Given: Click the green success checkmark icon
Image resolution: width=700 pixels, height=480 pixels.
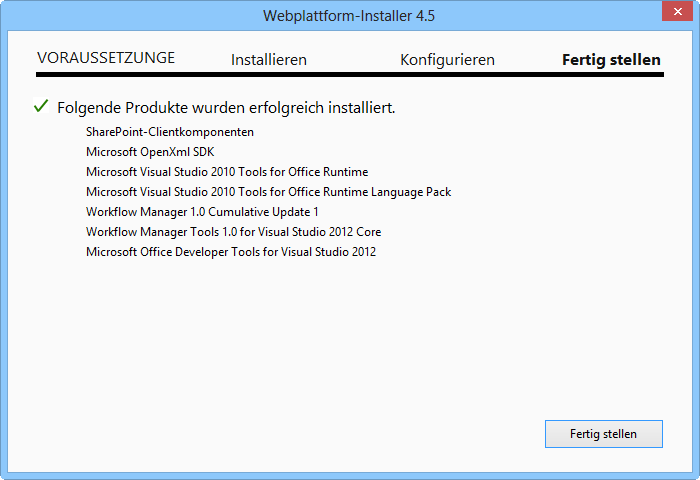Looking at the screenshot, I should click(41, 105).
